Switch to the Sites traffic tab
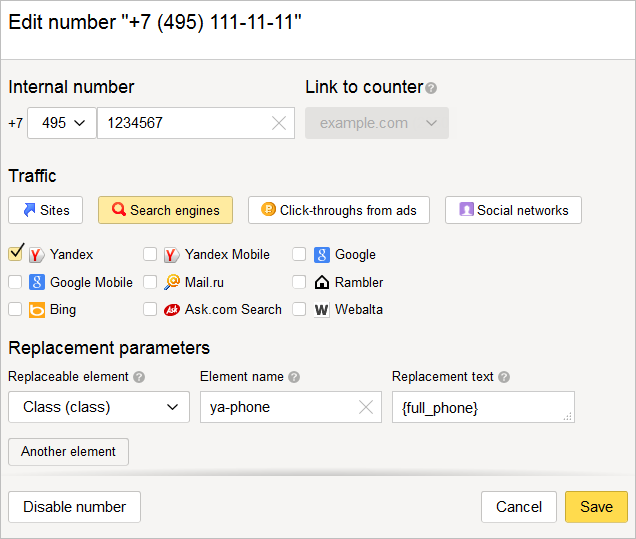The height and width of the screenshot is (539, 636). point(45,210)
